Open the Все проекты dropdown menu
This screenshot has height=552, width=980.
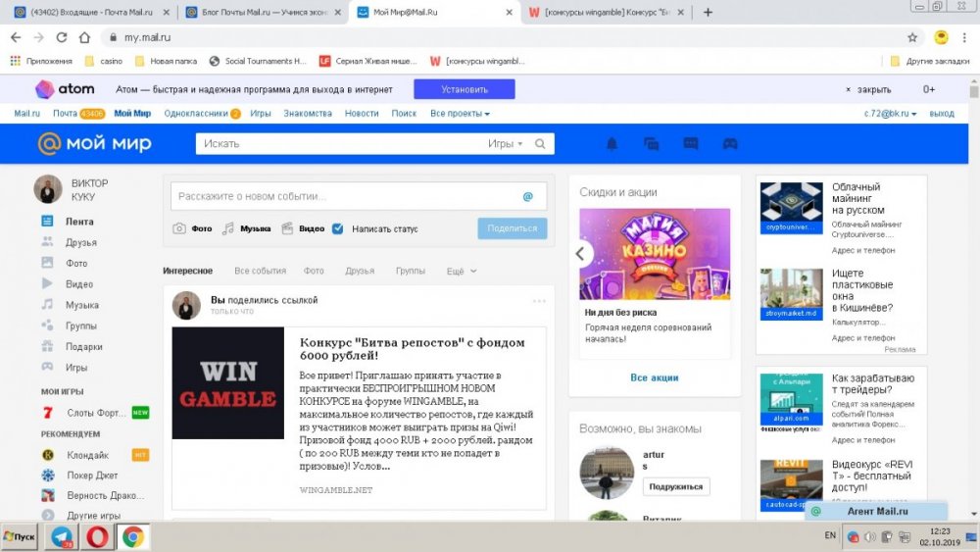[x=460, y=114]
